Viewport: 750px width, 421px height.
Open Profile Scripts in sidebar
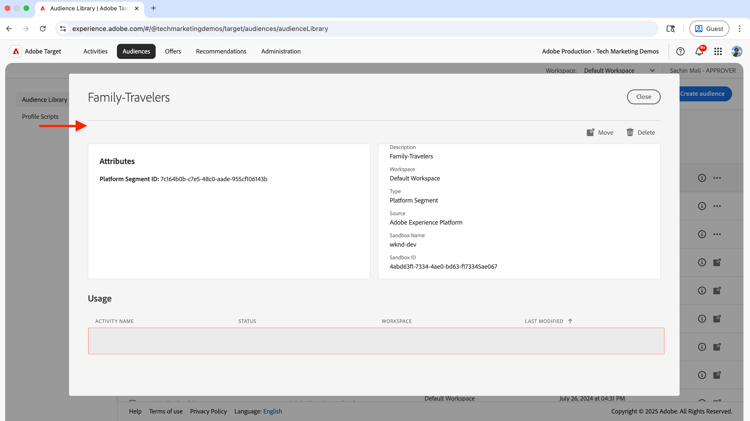(x=40, y=116)
